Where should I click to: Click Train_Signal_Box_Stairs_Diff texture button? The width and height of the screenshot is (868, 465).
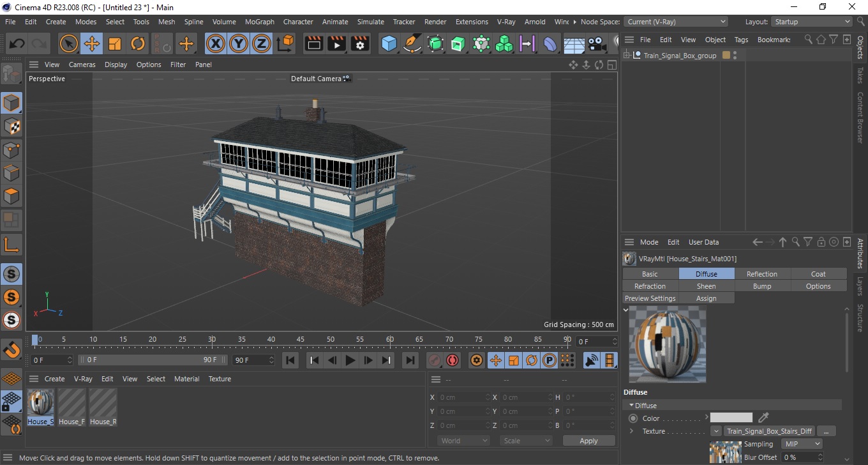point(770,431)
